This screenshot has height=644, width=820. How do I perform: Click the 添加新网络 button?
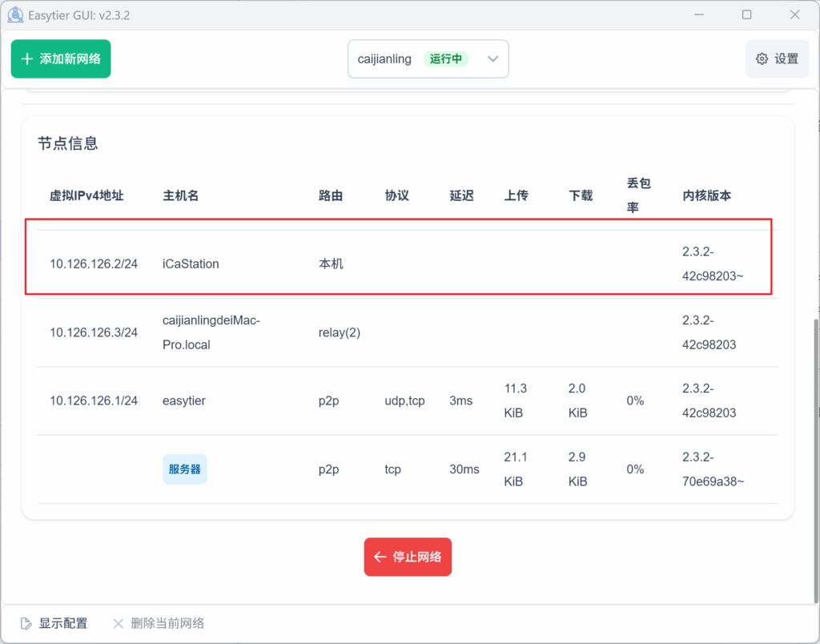coord(61,58)
